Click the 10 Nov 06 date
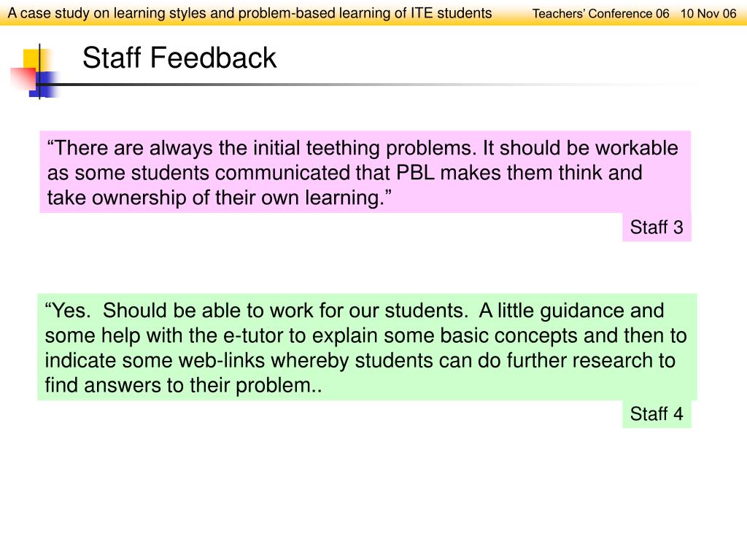 [708, 13]
